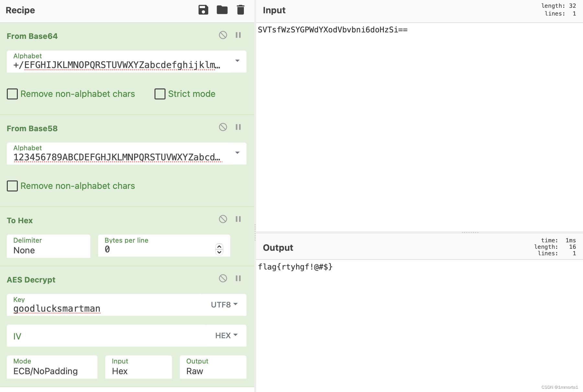
Task: Disable the To Hex operation
Action: (223, 219)
